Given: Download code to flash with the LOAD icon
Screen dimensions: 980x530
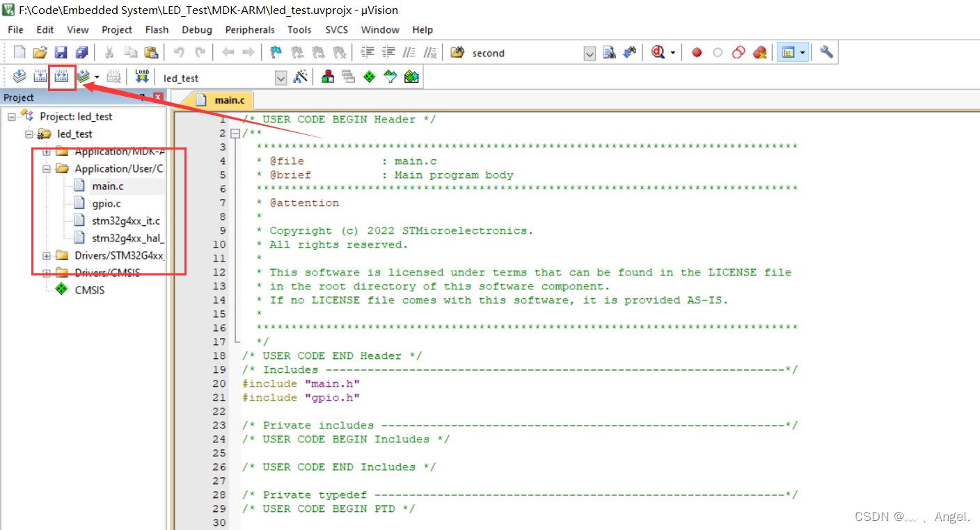Looking at the screenshot, I should (x=142, y=77).
